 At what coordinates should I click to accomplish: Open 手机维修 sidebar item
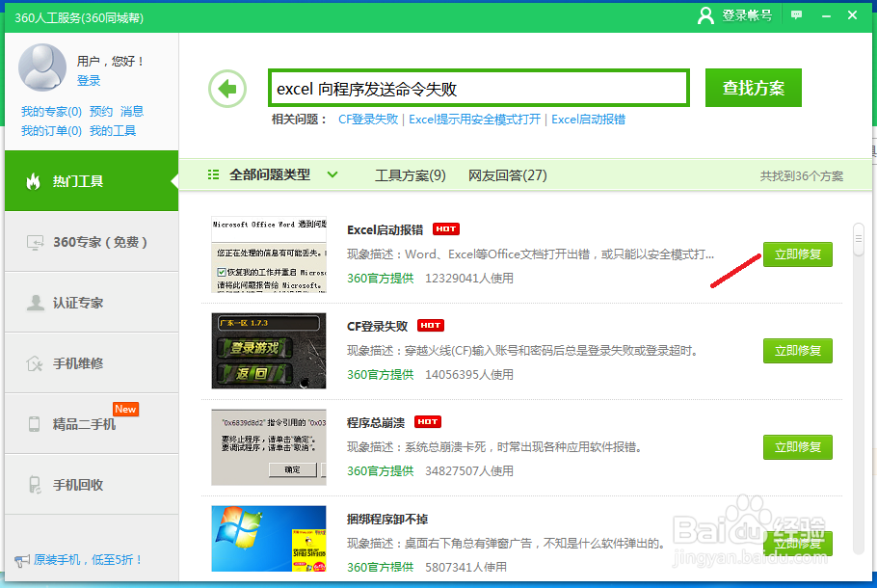[92, 363]
